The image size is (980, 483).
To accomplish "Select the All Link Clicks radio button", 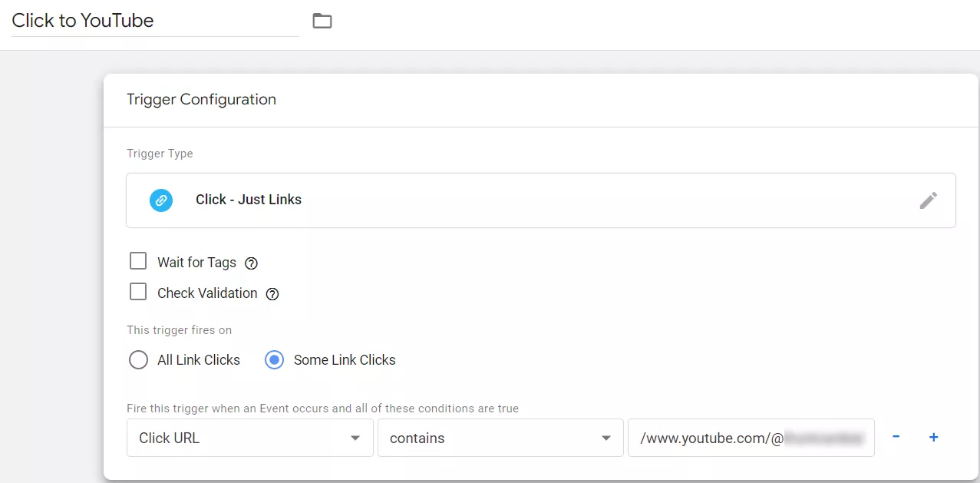I will (x=138, y=360).
